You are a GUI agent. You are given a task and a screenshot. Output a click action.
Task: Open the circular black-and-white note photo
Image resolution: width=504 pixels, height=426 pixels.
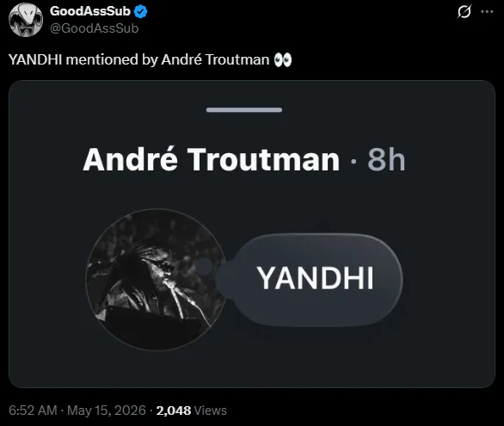coord(157,280)
